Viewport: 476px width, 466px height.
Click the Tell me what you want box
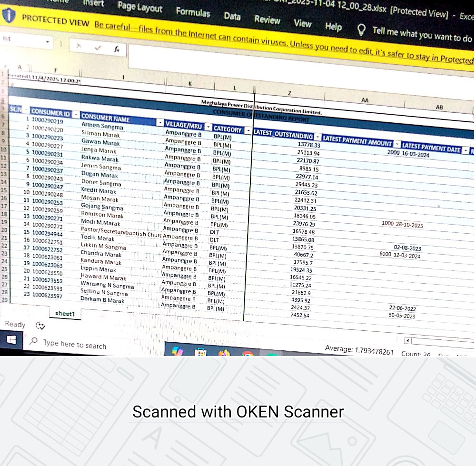(422, 35)
